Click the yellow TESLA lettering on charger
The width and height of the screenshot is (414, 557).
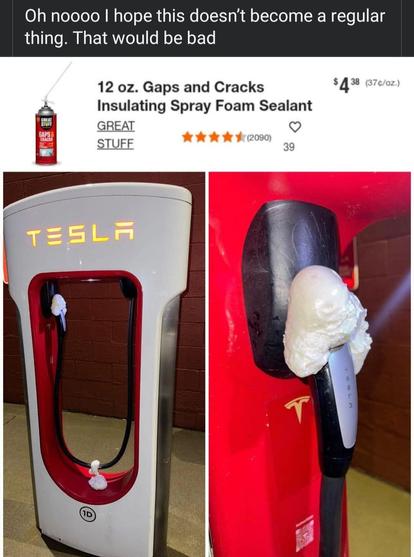(81, 233)
